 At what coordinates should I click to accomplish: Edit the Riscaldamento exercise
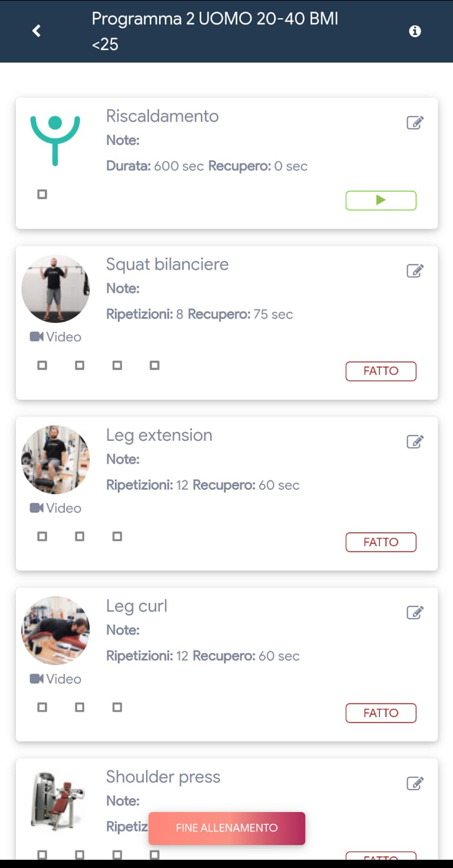(x=415, y=123)
